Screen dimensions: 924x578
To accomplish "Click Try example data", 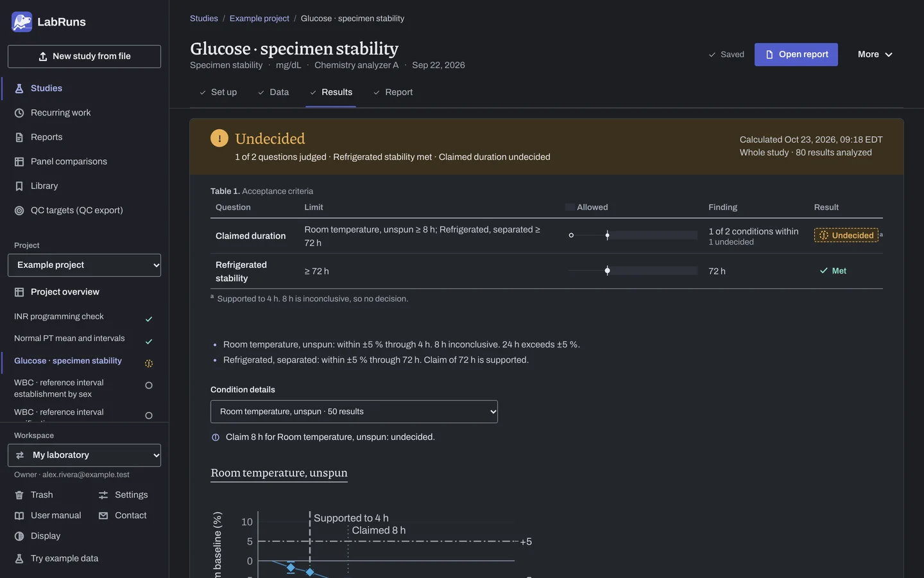I will tap(64, 559).
